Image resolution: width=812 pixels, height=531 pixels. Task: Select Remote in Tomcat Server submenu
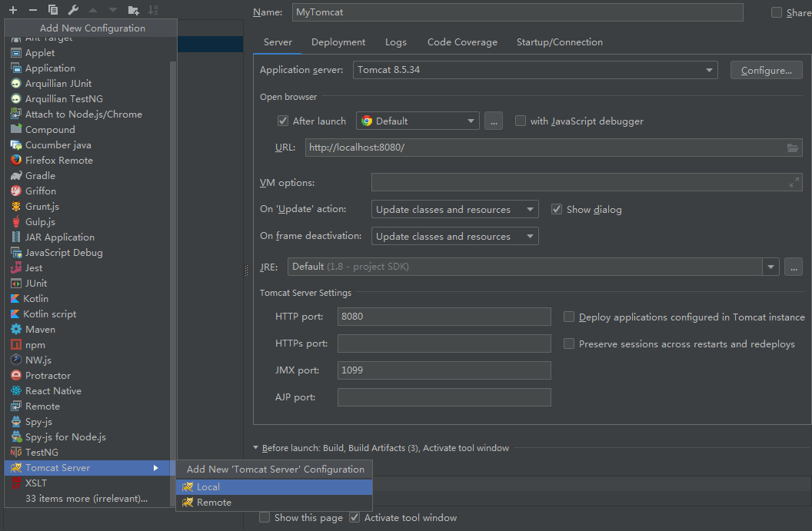[214, 502]
